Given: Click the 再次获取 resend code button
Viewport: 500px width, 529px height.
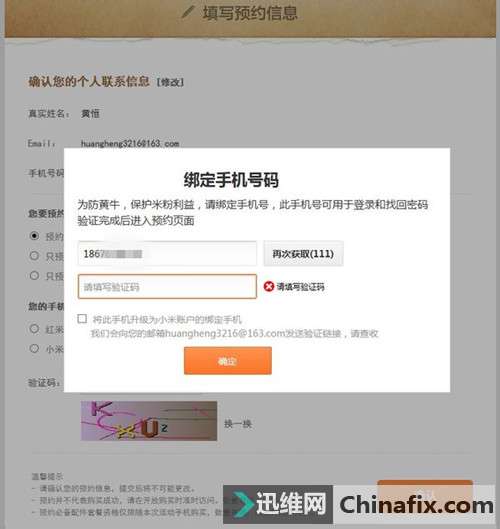Looking at the screenshot, I should click(303, 253).
